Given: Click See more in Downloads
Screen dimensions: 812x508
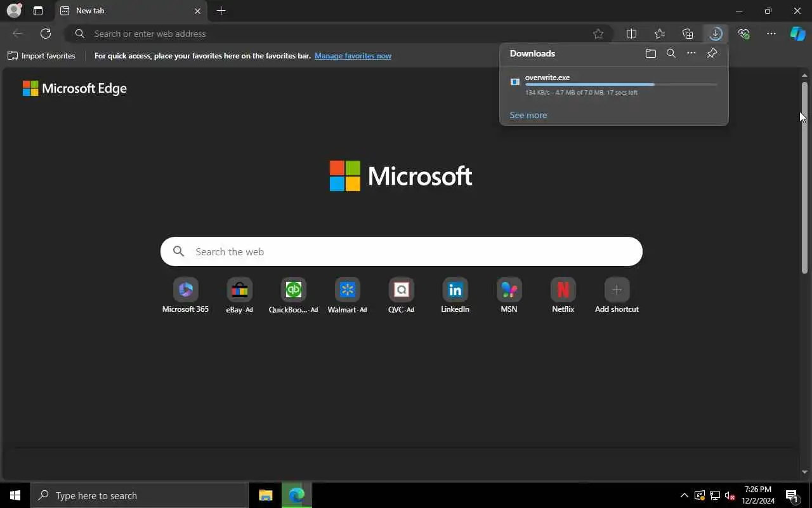Looking at the screenshot, I should pyautogui.click(x=528, y=115).
